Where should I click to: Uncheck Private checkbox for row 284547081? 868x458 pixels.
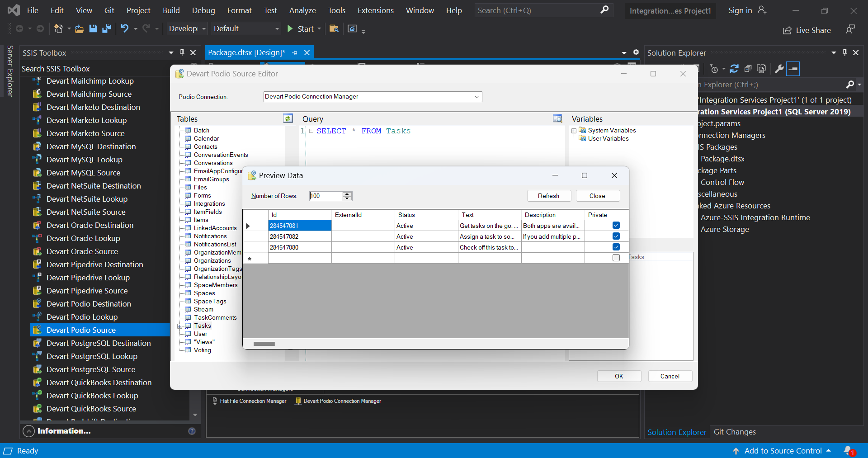pos(616,226)
